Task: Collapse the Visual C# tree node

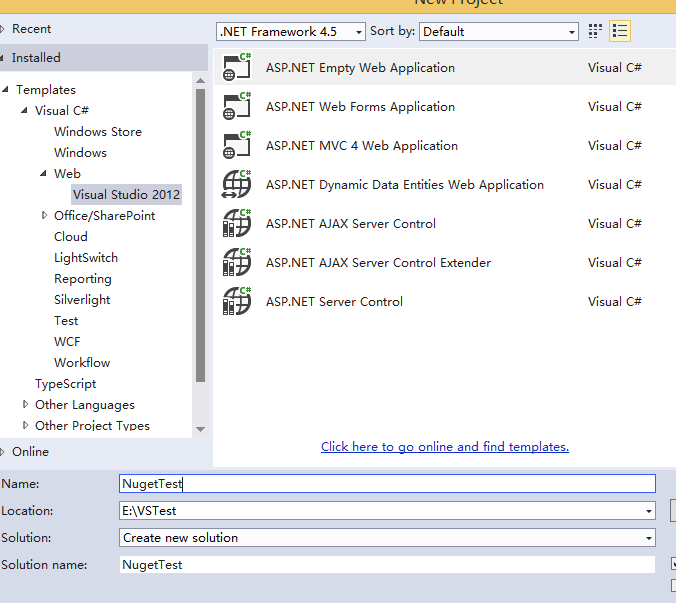Action: tap(25, 110)
